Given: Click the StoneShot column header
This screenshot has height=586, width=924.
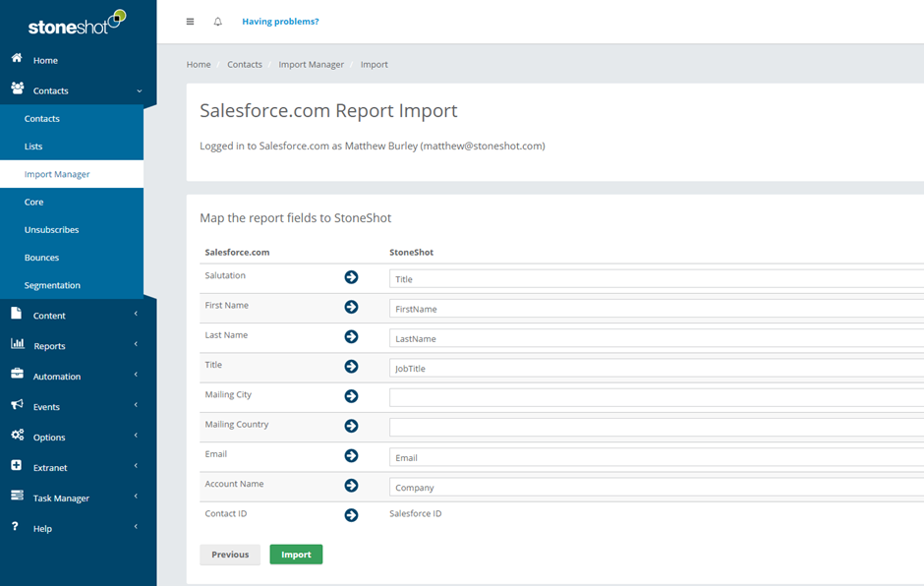Looking at the screenshot, I should 411,252.
